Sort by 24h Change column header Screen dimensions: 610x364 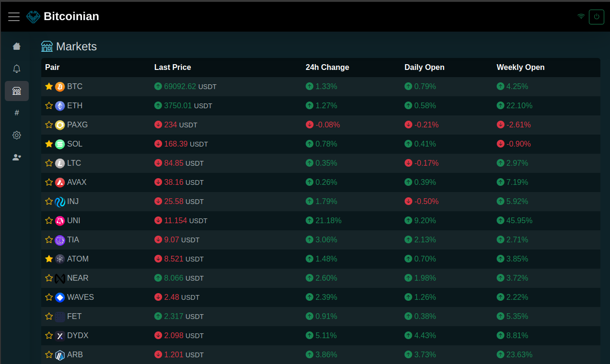[328, 68]
